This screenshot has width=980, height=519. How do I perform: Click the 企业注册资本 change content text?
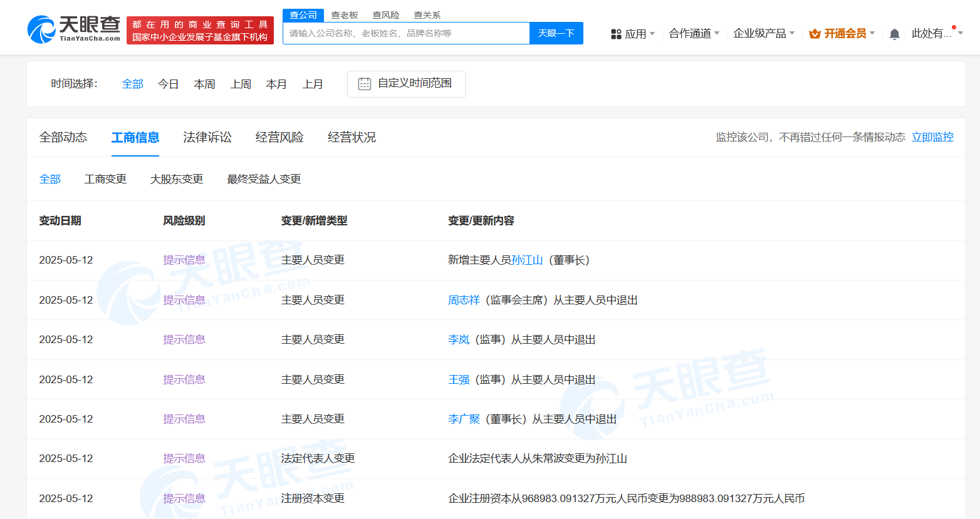click(627, 498)
